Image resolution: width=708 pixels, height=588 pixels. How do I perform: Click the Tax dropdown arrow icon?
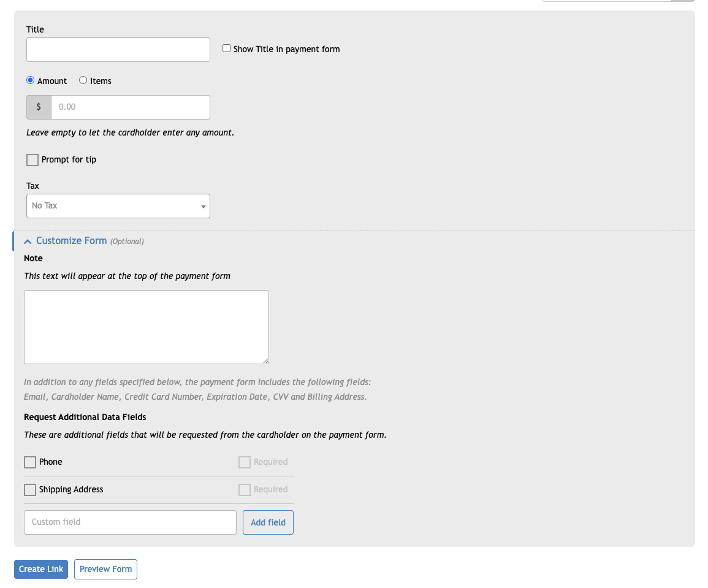point(203,207)
